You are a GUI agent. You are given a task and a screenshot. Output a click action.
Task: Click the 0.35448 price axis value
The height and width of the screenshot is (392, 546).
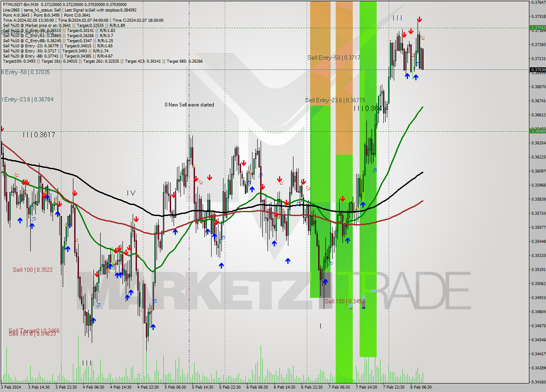538,242
